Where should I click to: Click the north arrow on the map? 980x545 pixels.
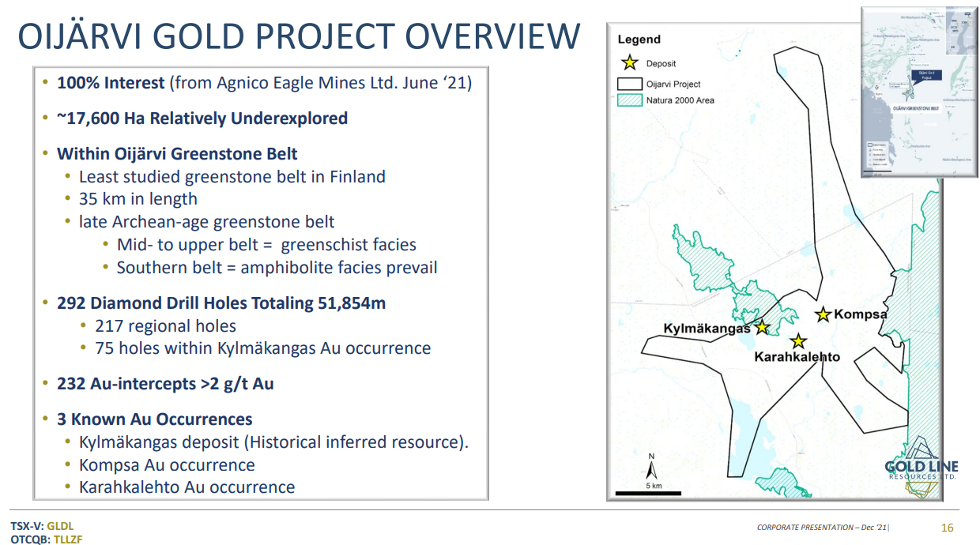click(x=651, y=466)
